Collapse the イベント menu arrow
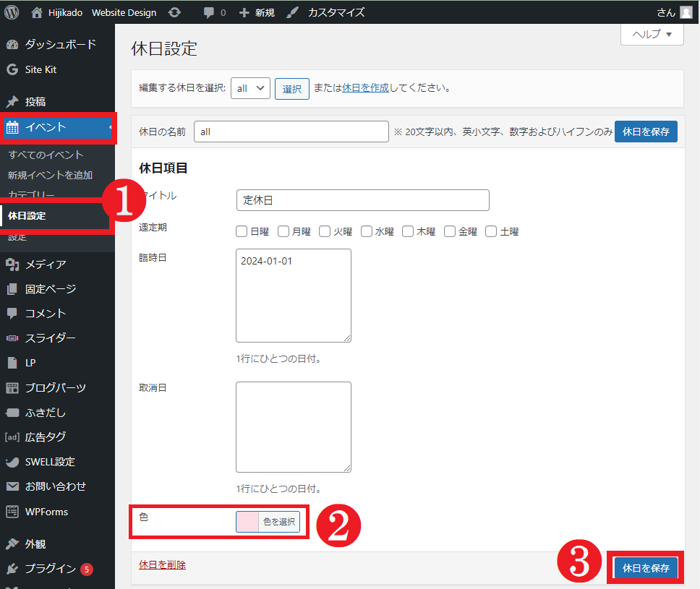 [111, 128]
